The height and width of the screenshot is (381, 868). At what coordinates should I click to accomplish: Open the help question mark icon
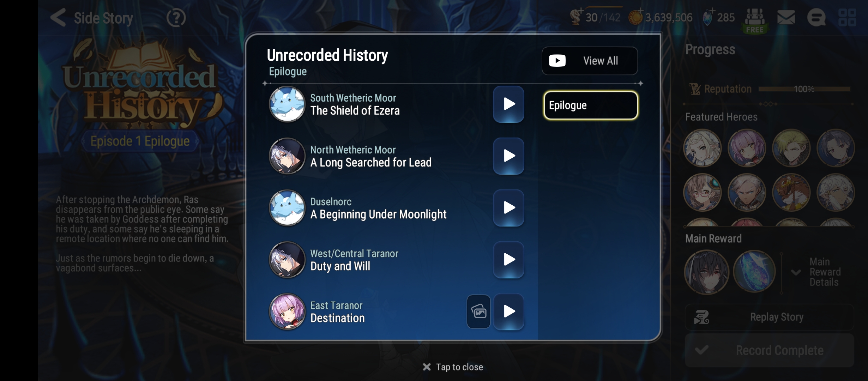(x=176, y=18)
